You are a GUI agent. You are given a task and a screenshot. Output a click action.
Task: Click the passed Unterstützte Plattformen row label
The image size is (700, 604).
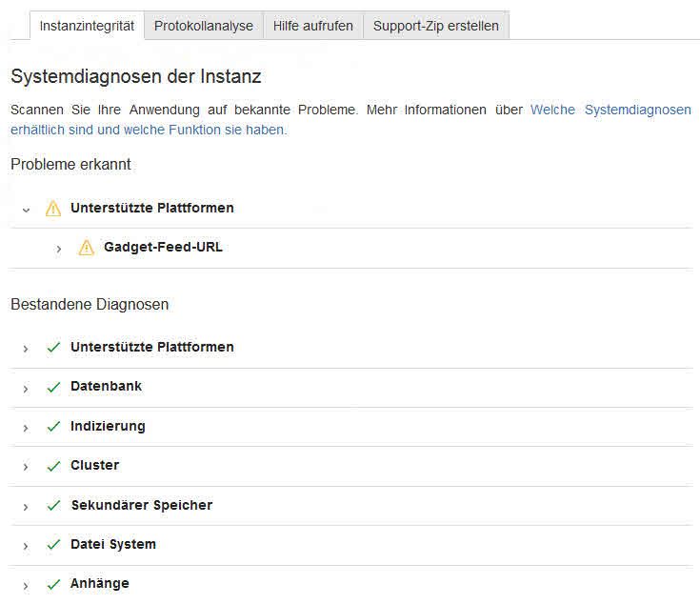click(151, 347)
